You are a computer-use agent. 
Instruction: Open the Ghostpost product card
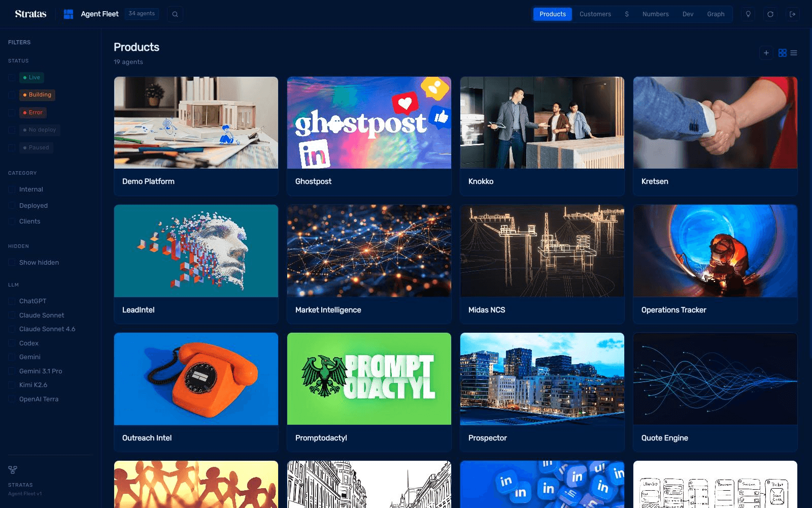pyautogui.click(x=369, y=136)
